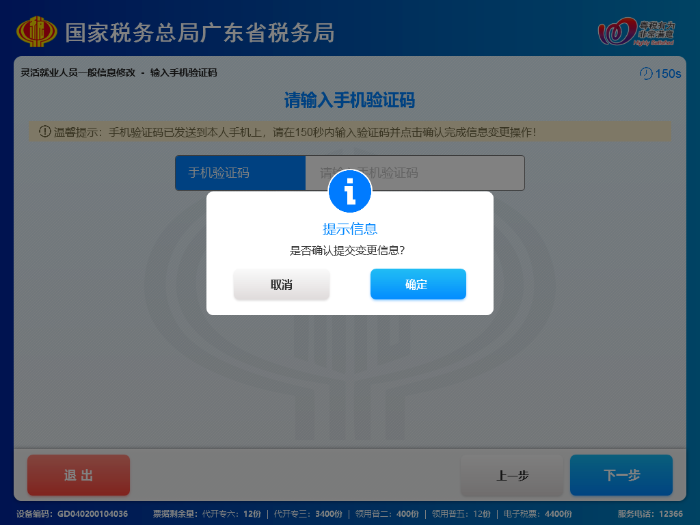Cancel the dialog with the 取消 button

(281, 284)
